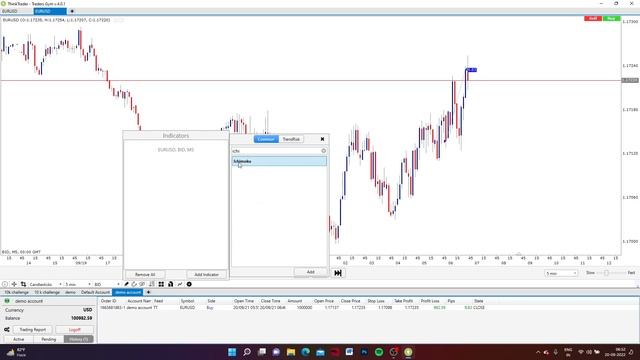Click the Symbol column header

coord(187,301)
